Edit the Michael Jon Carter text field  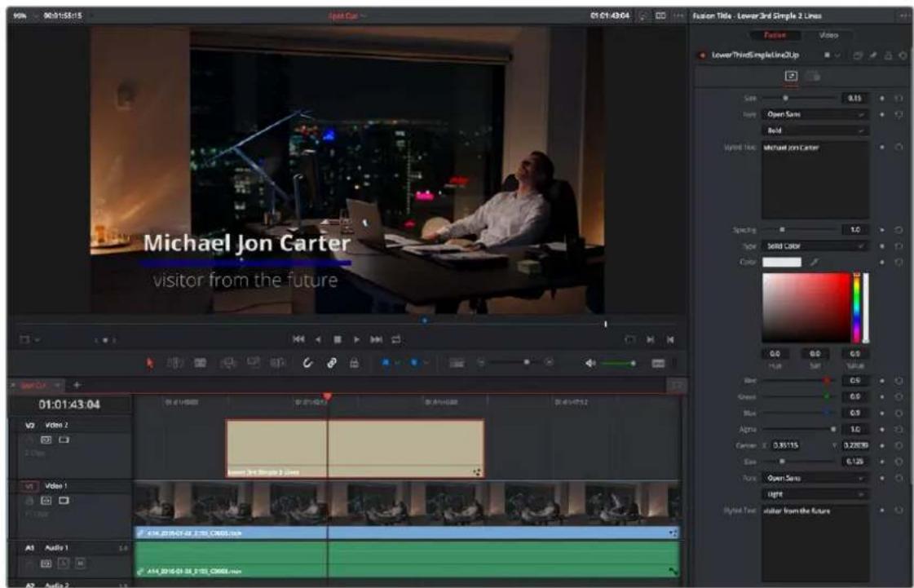815,180
